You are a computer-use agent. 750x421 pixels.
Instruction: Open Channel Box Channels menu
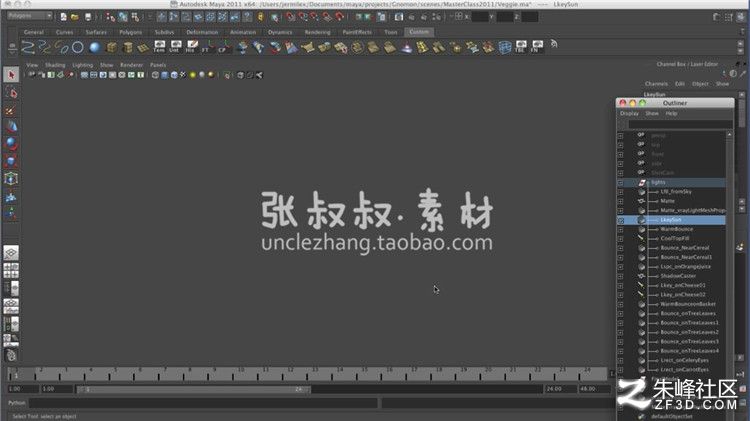click(x=656, y=84)
